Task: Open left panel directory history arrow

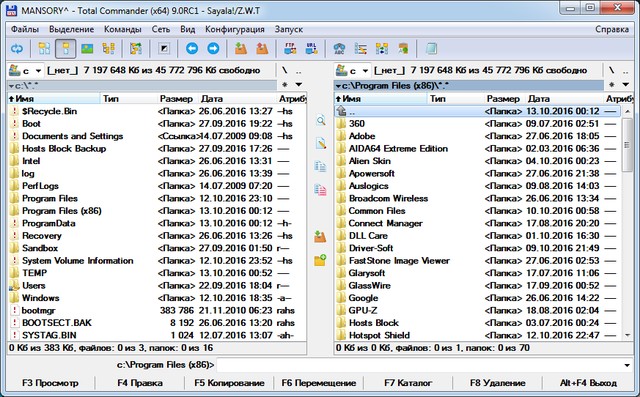Action: [x=299, y=84]
